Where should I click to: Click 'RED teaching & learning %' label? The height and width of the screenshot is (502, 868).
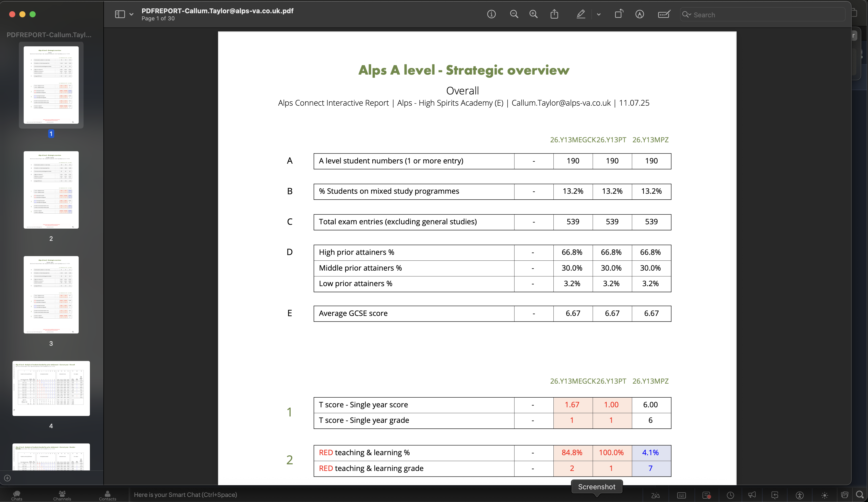[x=364, y=453]
